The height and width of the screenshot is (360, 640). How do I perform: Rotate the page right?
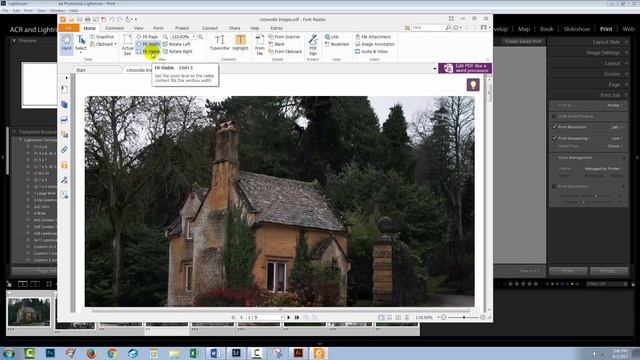pyautogui.click(x=178, y=51)
